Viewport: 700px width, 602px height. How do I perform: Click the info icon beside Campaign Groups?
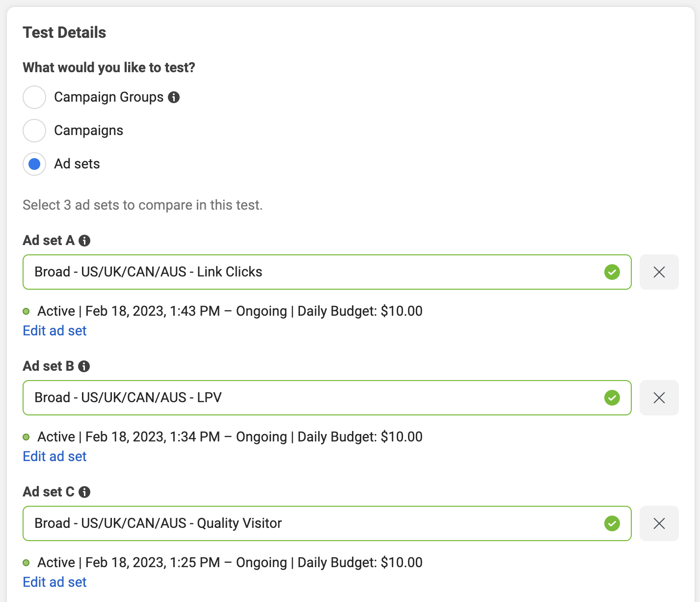[174, 97]
